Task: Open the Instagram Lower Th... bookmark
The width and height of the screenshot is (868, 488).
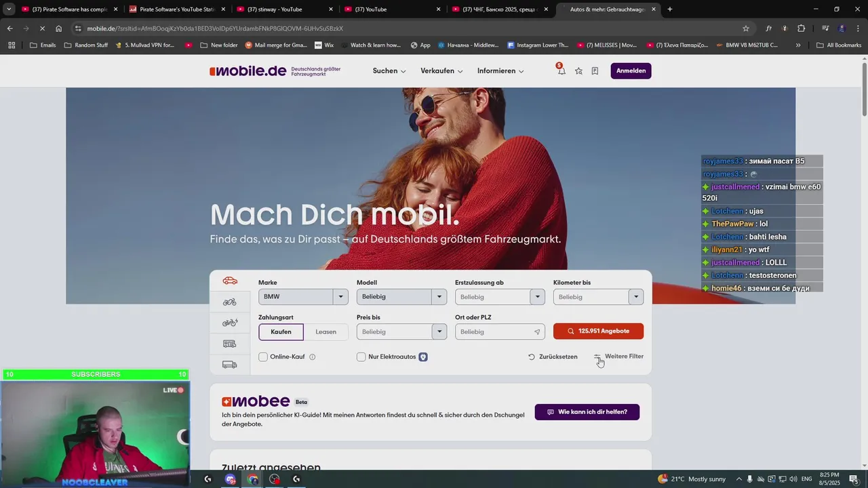Action: pos(538,45)
